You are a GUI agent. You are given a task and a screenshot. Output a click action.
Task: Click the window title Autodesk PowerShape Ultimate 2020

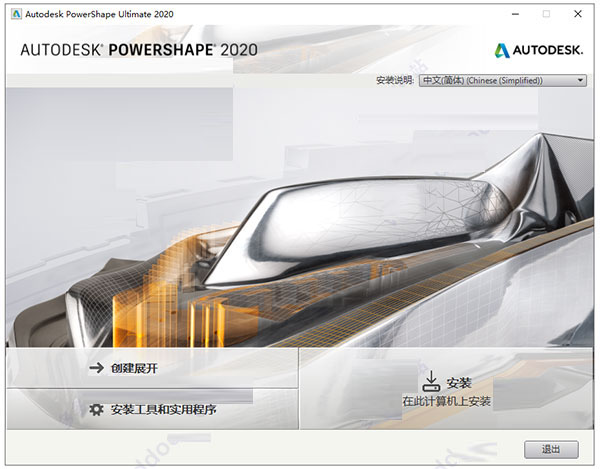[x=99, y=14]
